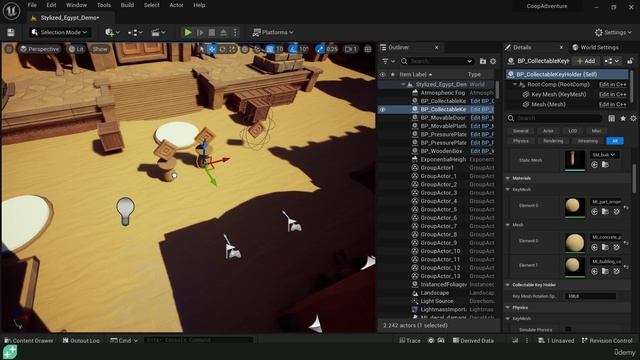Toggle grid snapping in the viewport
Image resolution: width=640 pixels, height=360 pixels.
tap(270, 49)
